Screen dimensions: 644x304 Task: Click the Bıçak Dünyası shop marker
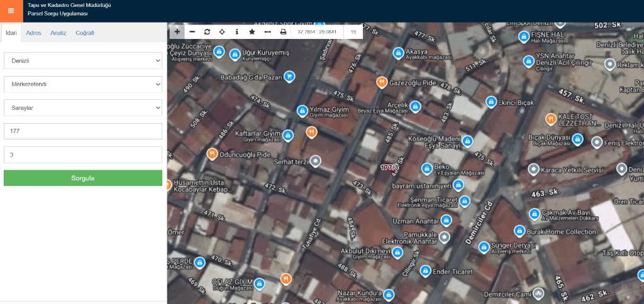(577, 139)
